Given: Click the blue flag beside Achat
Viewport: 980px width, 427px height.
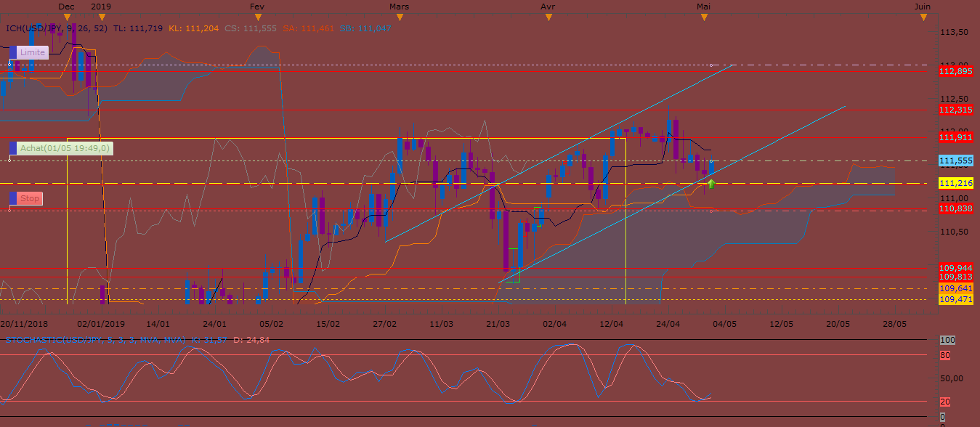Looking at the screenshot, I should [12, 149].
